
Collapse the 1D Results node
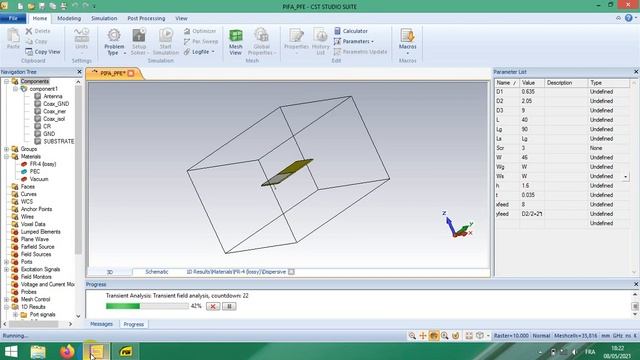pos(7,307)
